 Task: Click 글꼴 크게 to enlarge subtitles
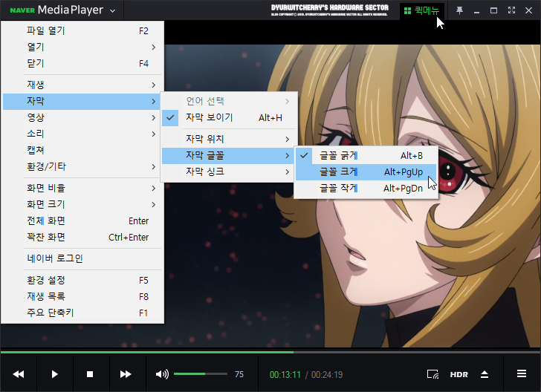pyautogui.click(x=366, y=172)
